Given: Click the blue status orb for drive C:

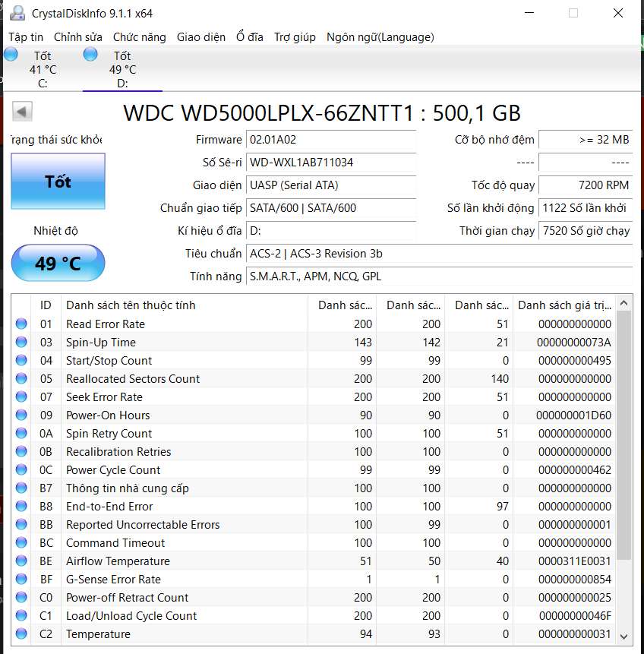Looking at the screenshot, I should click(x=11, y=54).
